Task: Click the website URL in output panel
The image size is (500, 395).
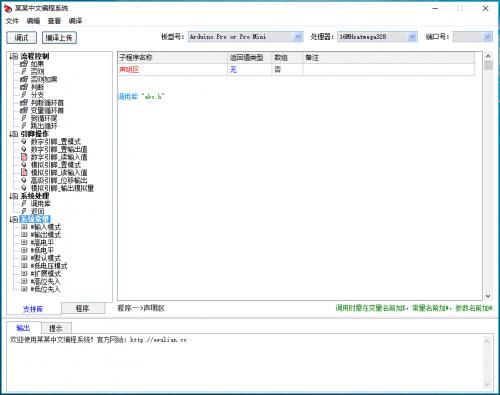Action: pos(158,340)
